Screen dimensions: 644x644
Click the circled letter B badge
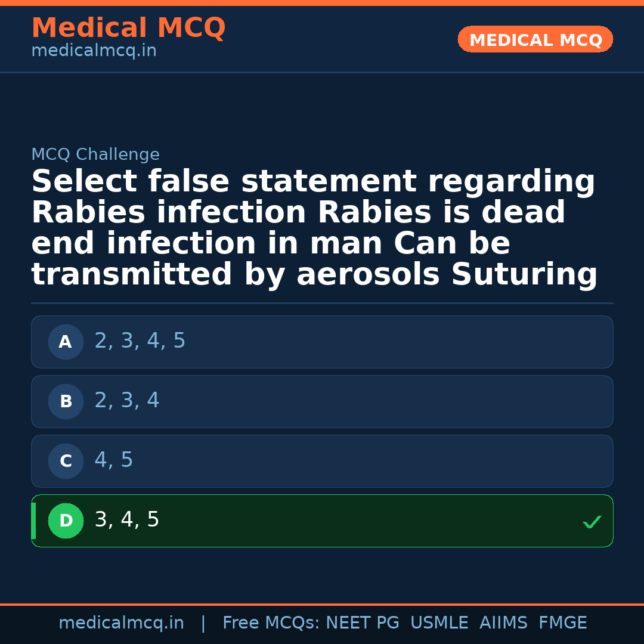click(66, 402)
